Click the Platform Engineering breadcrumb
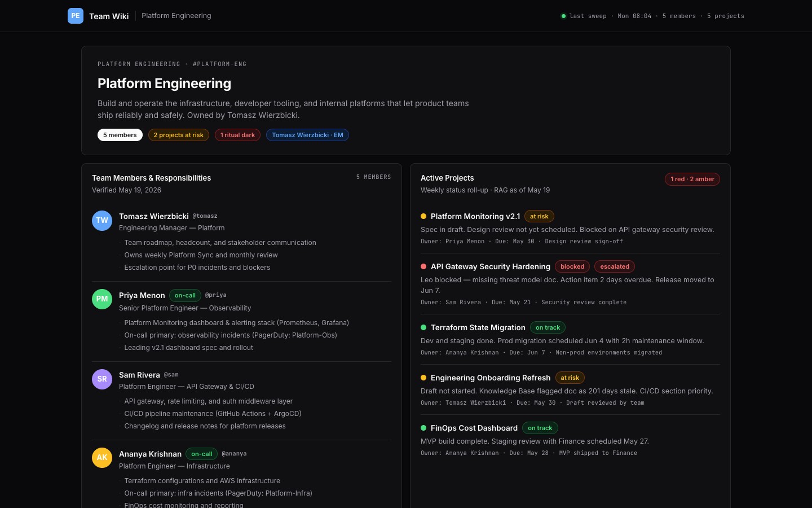 pos(176,16)
